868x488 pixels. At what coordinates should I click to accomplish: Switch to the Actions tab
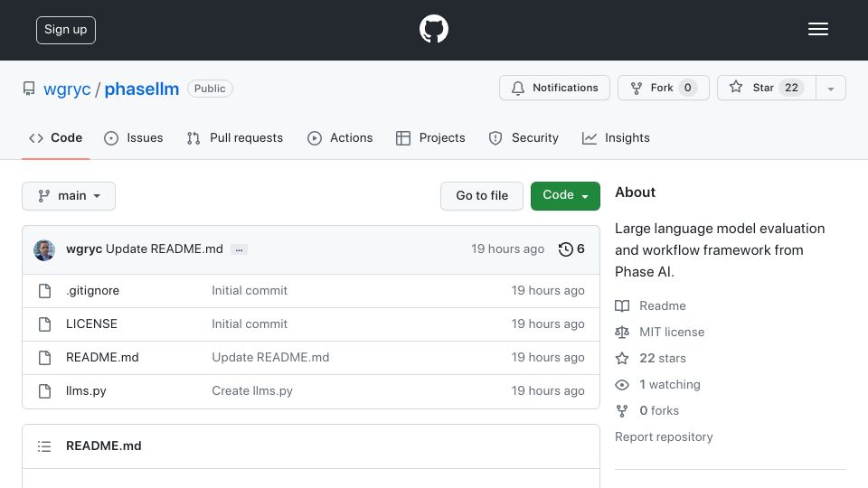340,137
